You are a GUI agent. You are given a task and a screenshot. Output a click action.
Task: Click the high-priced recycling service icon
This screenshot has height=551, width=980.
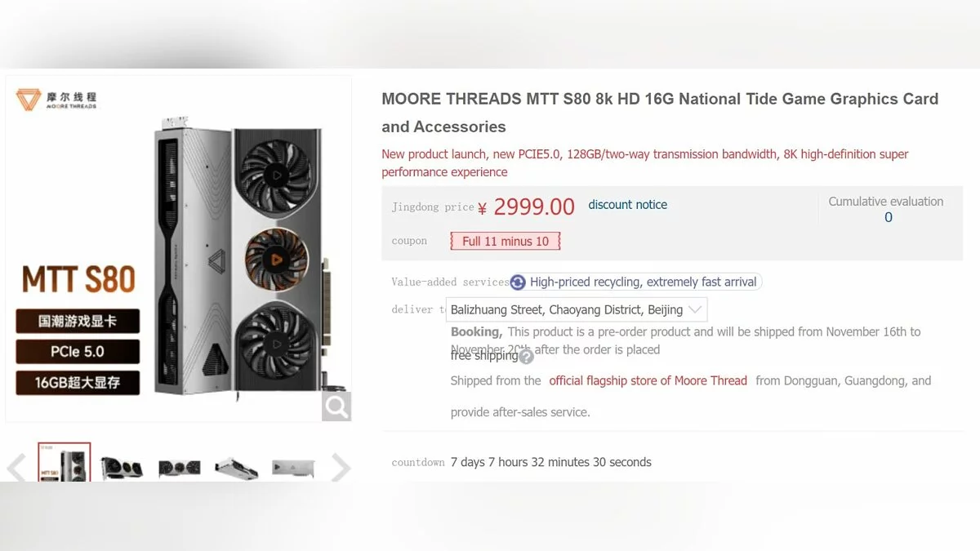point(518,282)
